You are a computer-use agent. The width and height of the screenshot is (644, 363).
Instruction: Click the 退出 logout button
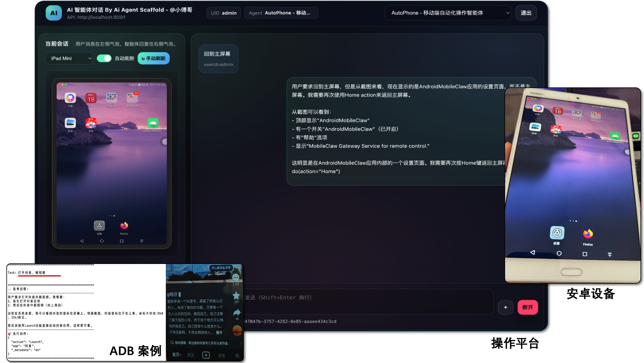pos(526,13)
